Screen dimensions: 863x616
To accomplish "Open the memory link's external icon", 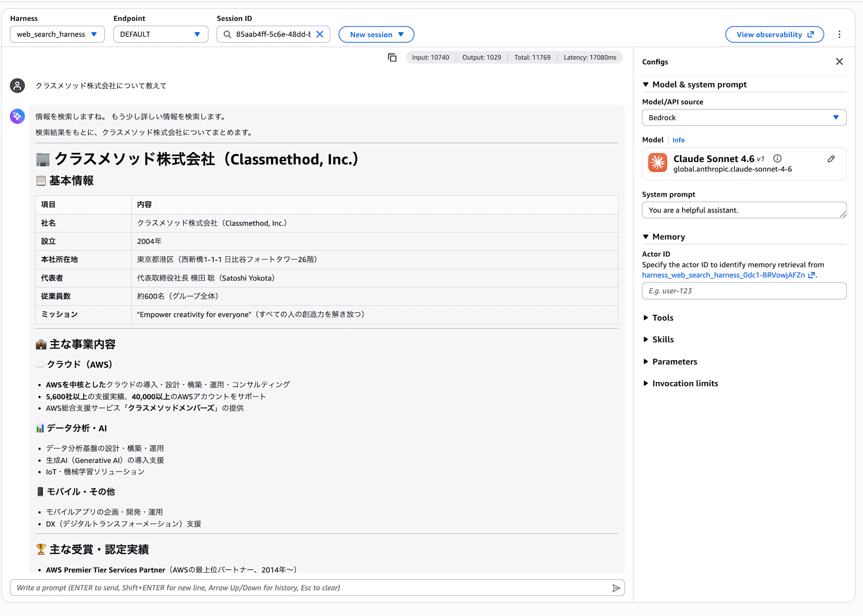I will 811,275.
